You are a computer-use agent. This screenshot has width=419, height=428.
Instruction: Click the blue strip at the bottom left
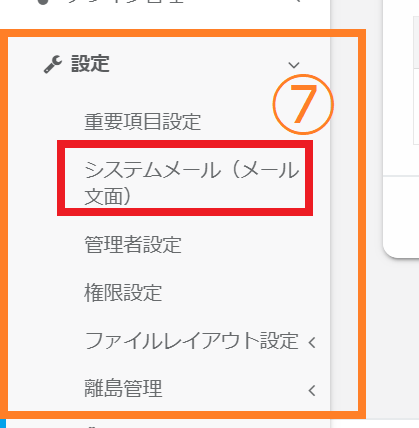[3, 424]
